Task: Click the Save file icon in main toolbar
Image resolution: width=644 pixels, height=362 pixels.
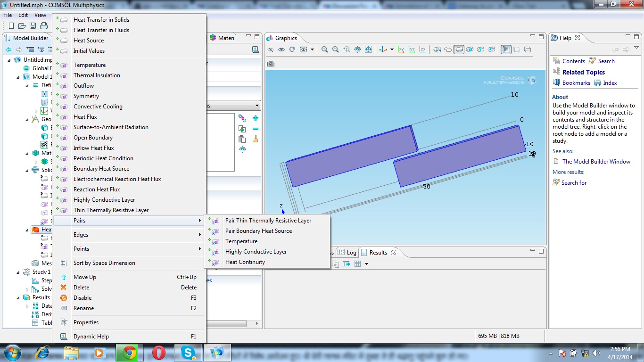Action: pyautogui.click(x=33, y=26)
